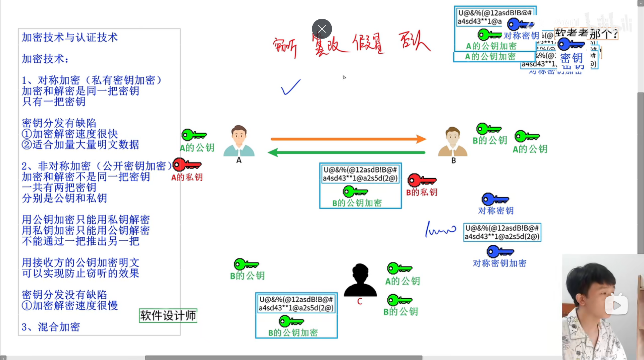
Task: Click the line '用公钥加密只能用私钥解密'
Action: click(86, 220)
